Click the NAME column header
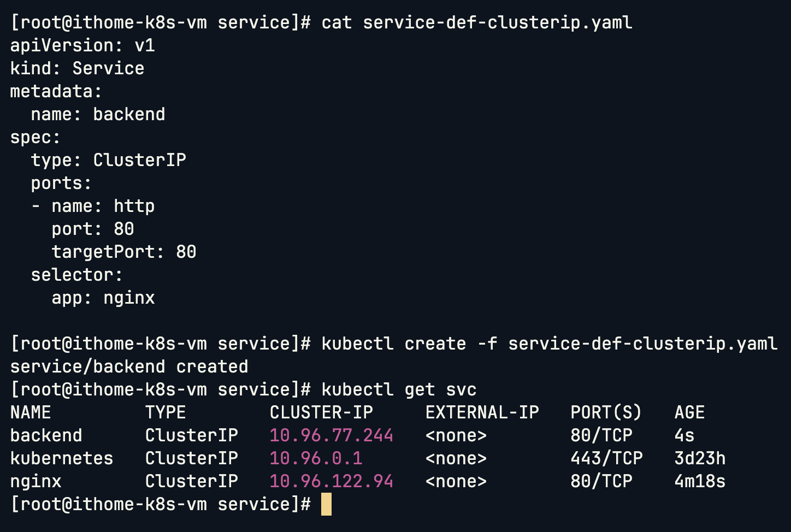Viewport: 791px width, 532px height. click(31, 412)
